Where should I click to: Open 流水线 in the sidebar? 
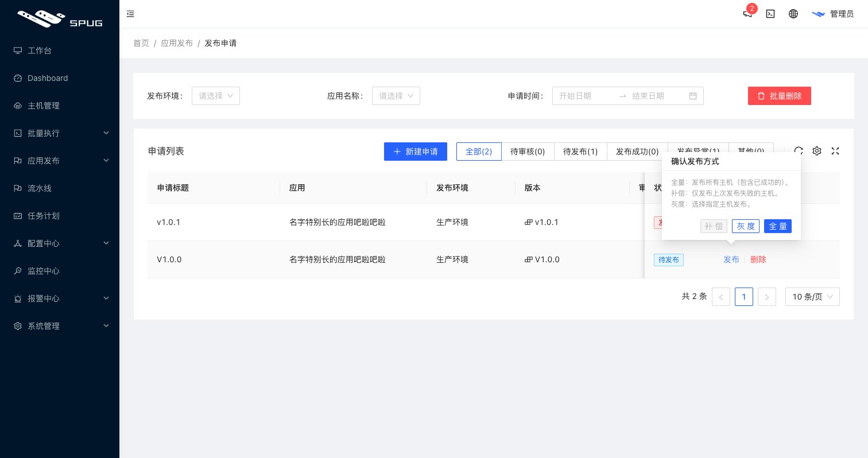[x=60, y=188]
